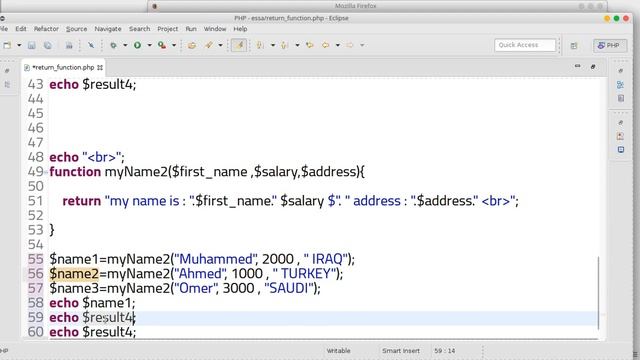This screenshot has width=640, height=360.
Task: Click the Search flashlight toolbar icon
Action: (x=209, y=45)
